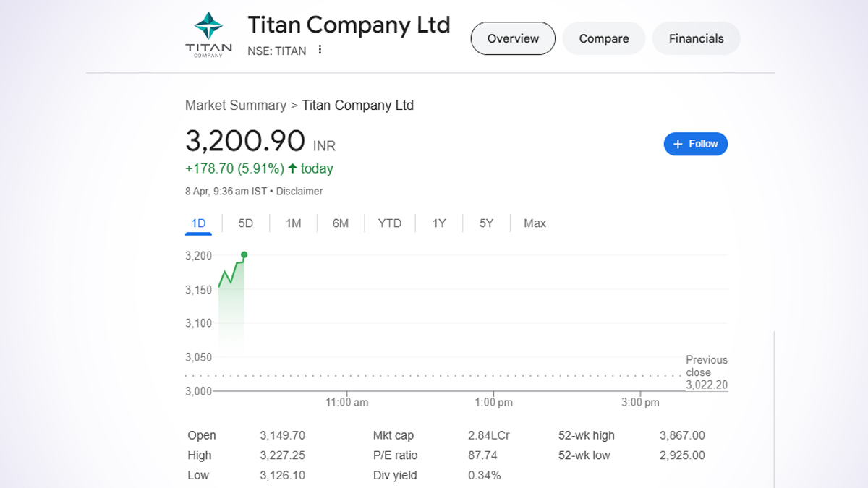
Task: Click the plus Follow button
Action: point(695,144)
